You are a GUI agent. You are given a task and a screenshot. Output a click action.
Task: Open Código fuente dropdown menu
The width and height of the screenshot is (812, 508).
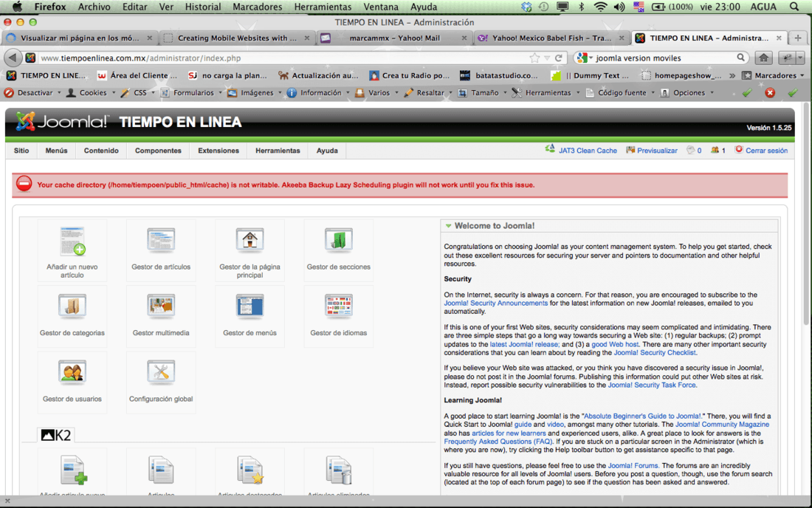pyautogui.click(x=620, y=93)
